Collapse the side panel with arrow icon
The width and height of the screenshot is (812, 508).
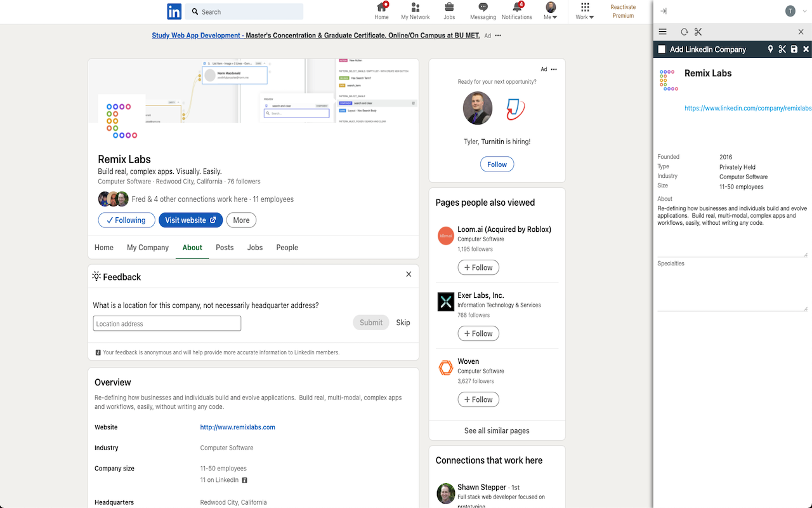point(664,11)
